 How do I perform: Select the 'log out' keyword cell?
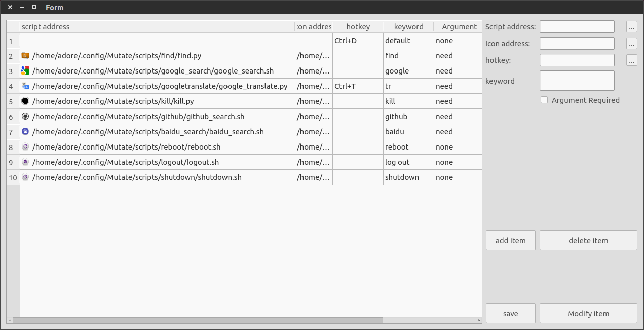(408, 162)
